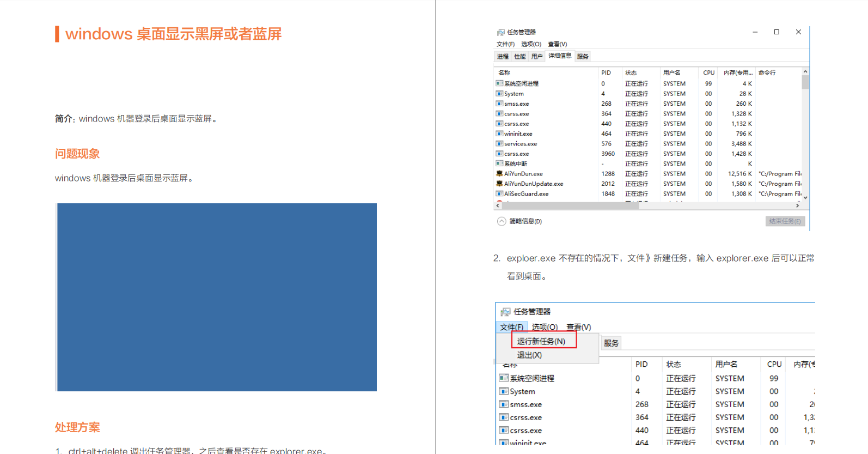Image resolution: width=868 pixels, height=454 pixels.
Task: Click the 系统空闲进程 icon in the open-文件-menu window
Action: (x=504, y=378)
